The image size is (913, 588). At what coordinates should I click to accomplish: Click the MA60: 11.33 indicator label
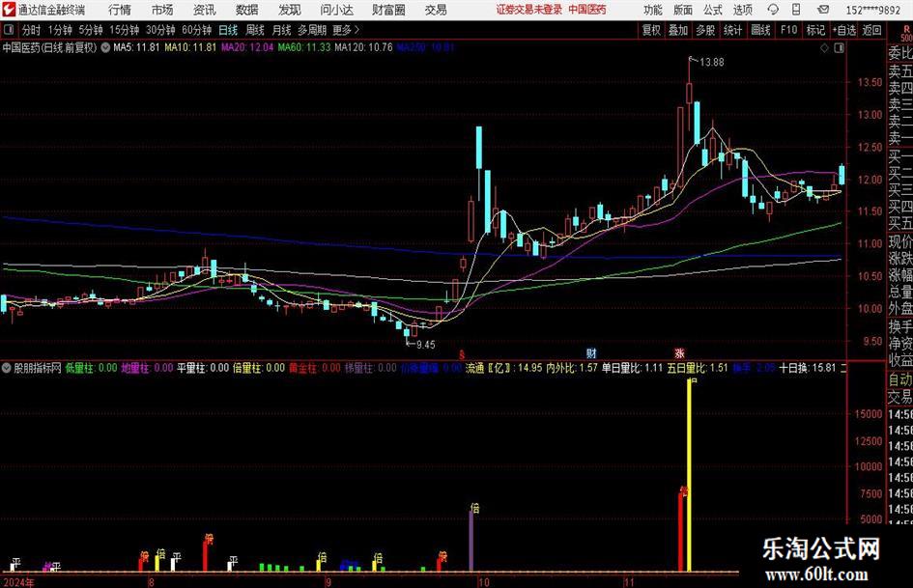coord(304,47)
